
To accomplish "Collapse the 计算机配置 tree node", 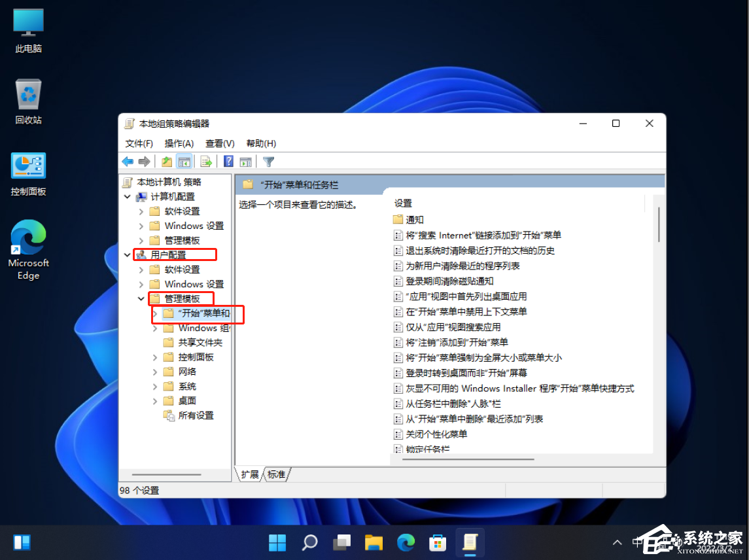I will (128, 196).
